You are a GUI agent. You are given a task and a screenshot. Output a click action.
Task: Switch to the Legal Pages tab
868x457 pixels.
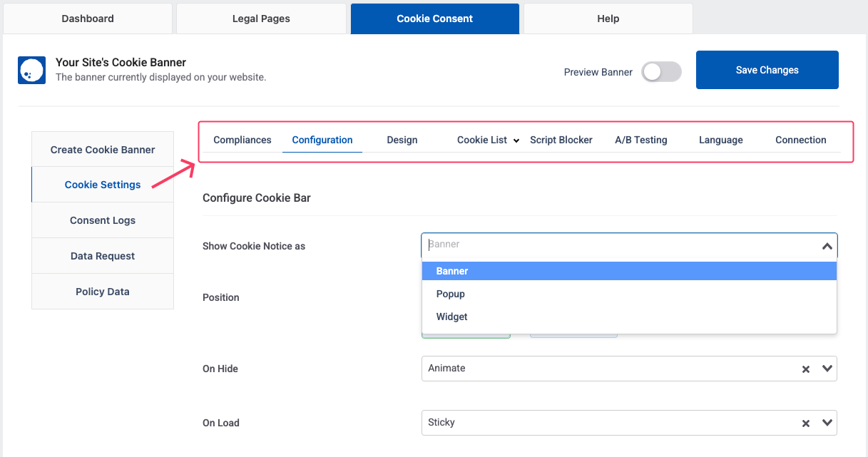point(261,19)
